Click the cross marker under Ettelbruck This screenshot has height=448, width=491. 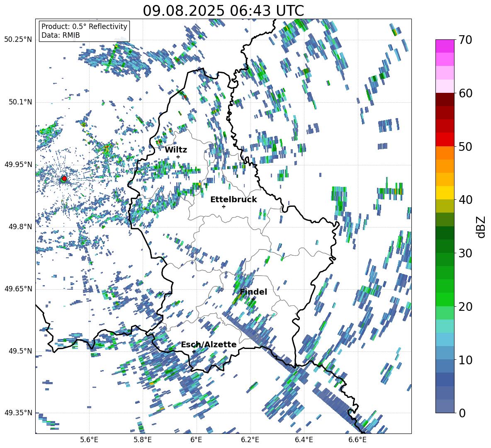(224, 206)
